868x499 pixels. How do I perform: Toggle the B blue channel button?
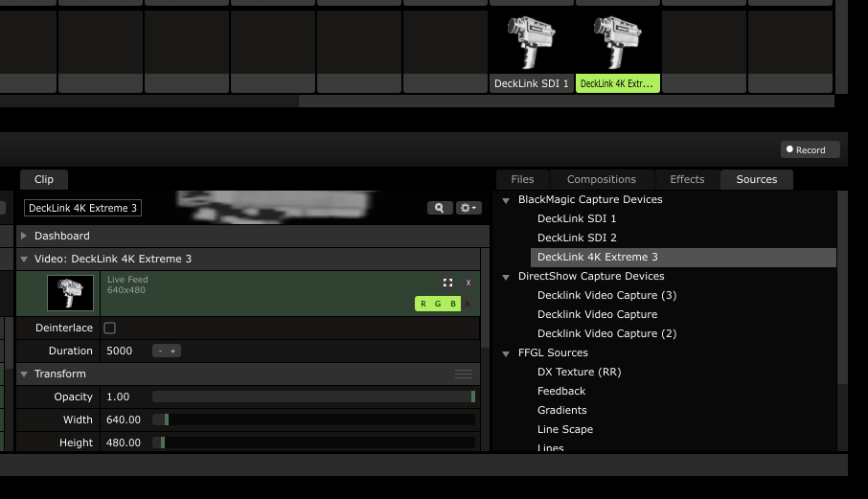coord(453,304)
